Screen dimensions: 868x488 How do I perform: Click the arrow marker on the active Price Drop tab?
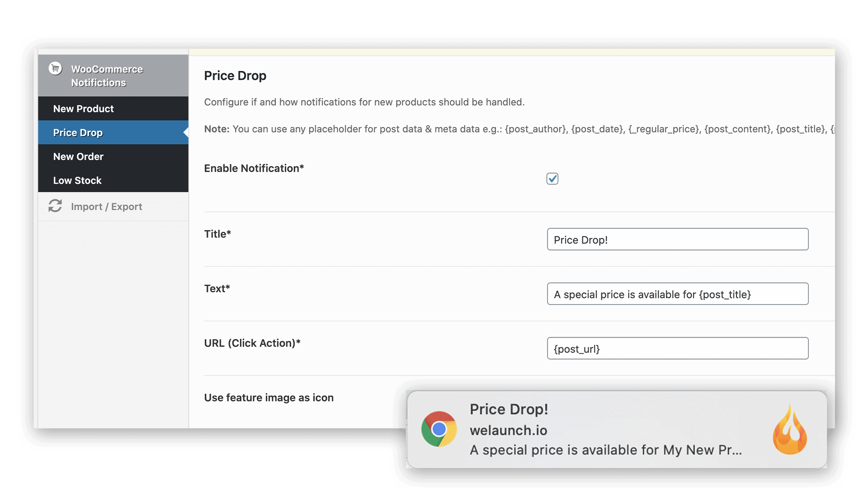click(186, 132)
